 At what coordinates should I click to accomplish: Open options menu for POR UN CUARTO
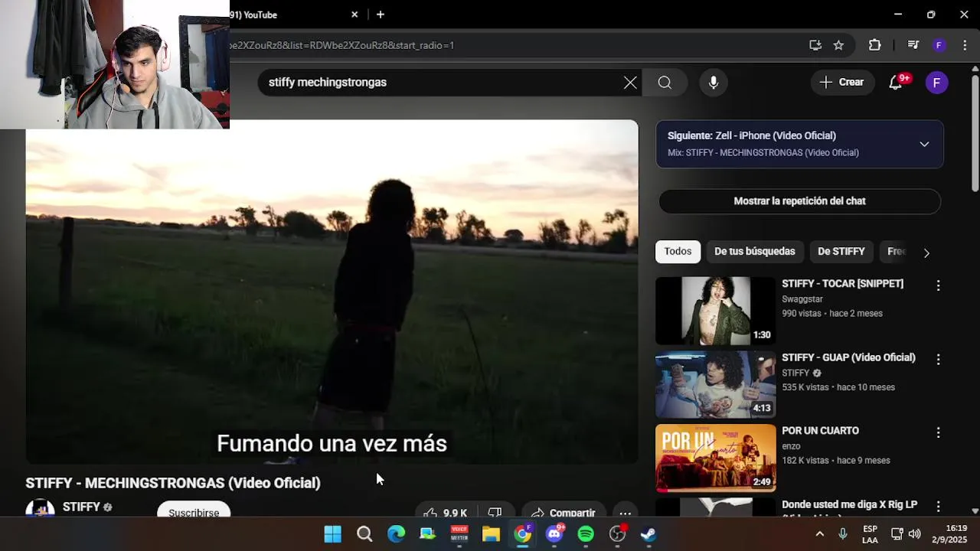pyautogui.click(x=938, y=432)
